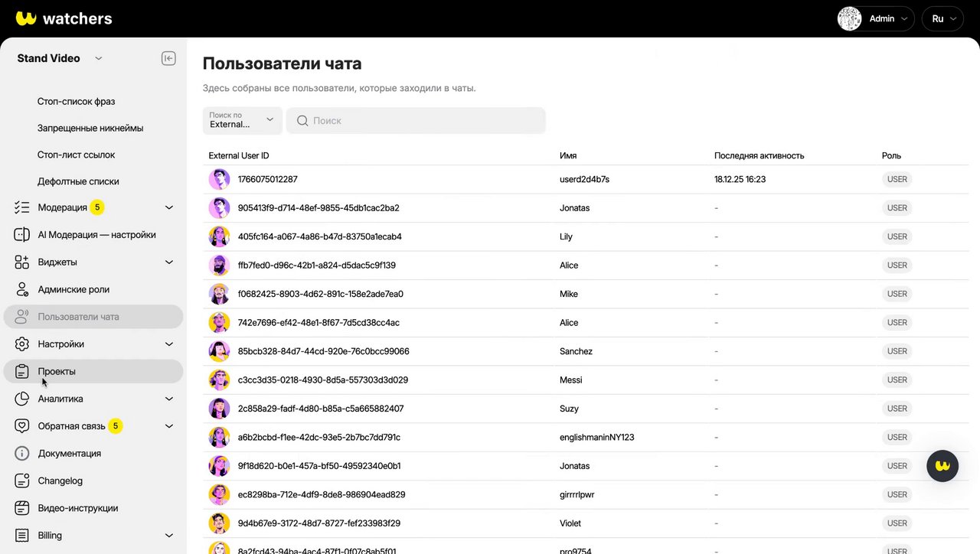Click the Admin profile avatar
This screenshot has height=554, width=980.
pos(850,18)
